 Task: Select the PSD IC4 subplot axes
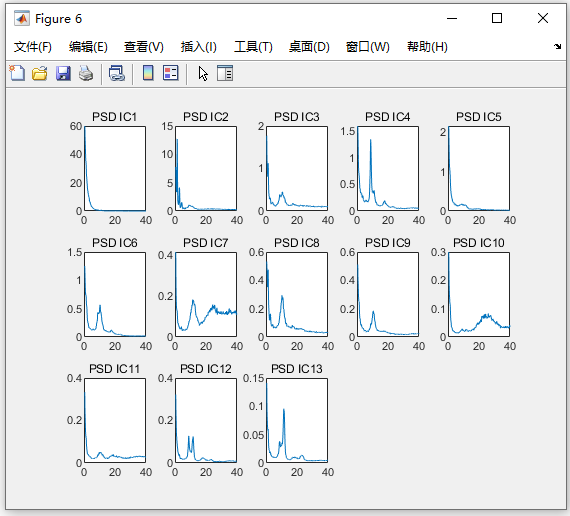(388, 168)
